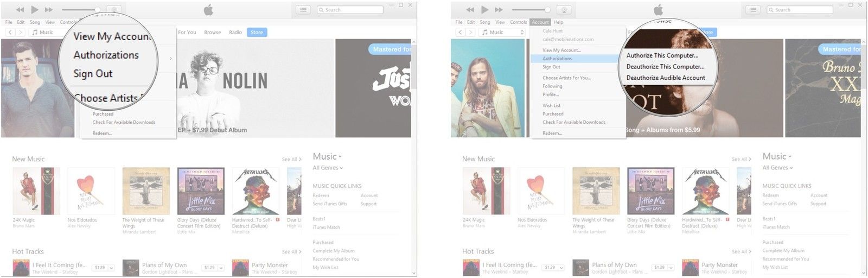Click Sign Out in magnified left menu
The width and height of the screenshot is (868, 278).
(x=93, y=74)
